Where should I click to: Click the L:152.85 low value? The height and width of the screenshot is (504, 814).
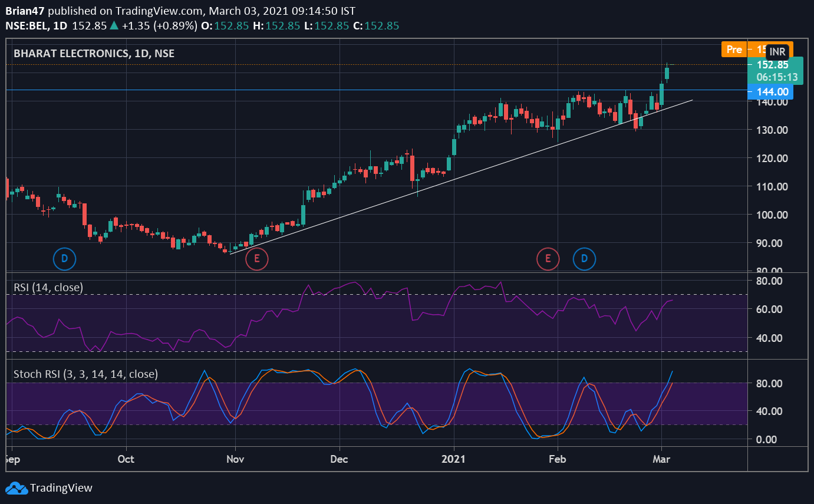click(327, 26)
